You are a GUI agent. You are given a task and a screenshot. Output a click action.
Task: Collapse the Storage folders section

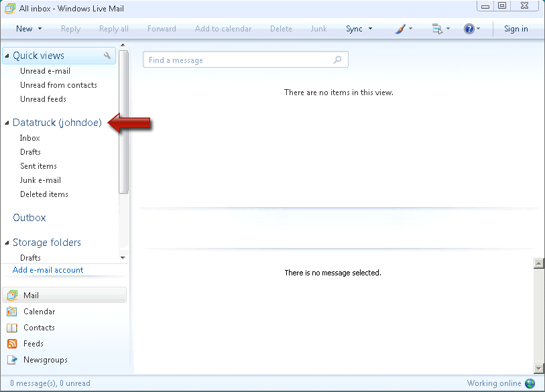click(7, 243)
